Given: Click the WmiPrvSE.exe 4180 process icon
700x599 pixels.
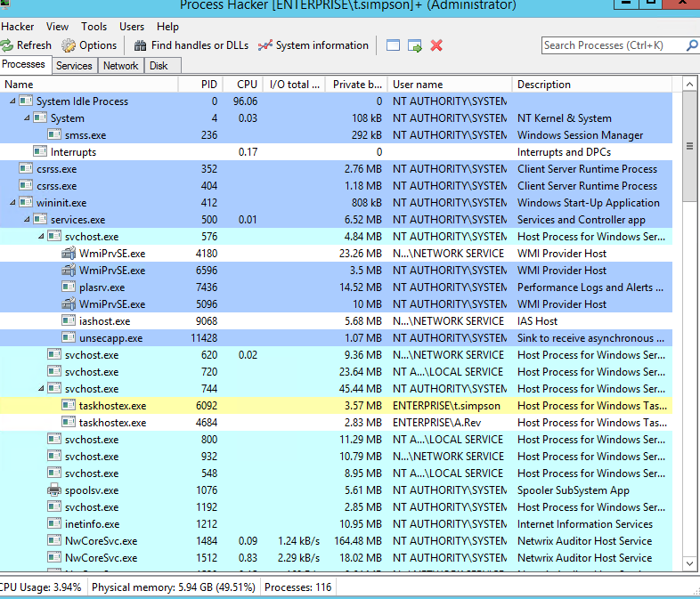Looking at the screenshot, I should click(69, 254).
